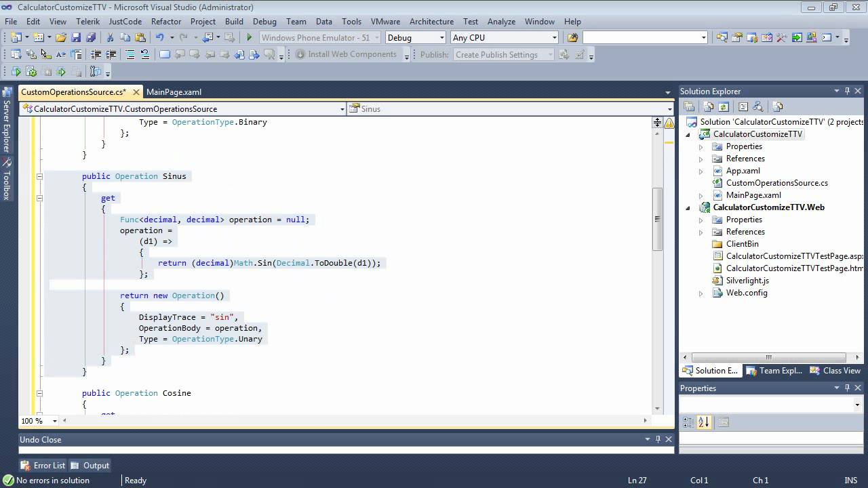The height and width of the screenshot is (488, 868).
Task: Click the Install Web Components button
Action: [346, 54]
